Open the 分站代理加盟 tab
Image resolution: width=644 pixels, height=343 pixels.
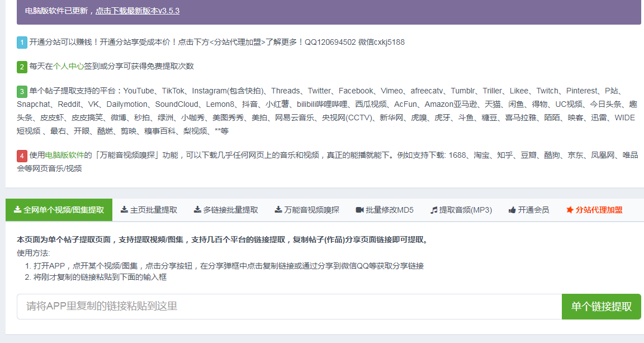594,210
